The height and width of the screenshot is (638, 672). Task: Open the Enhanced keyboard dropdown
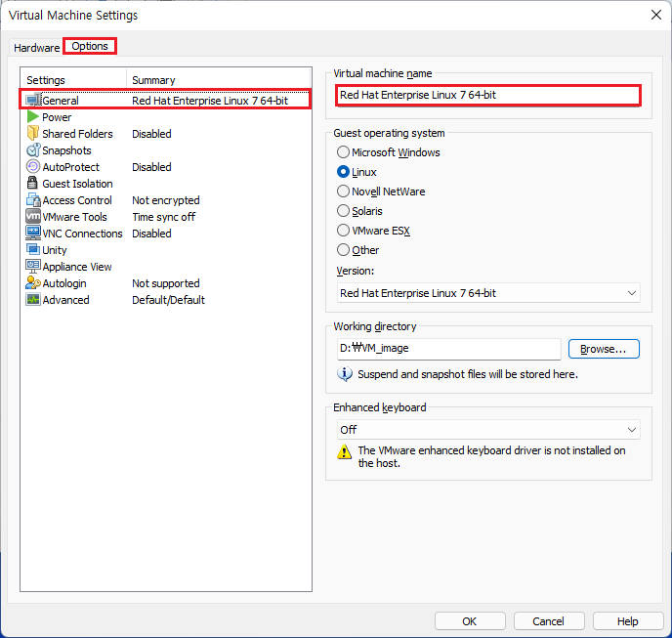click(488, 430)
